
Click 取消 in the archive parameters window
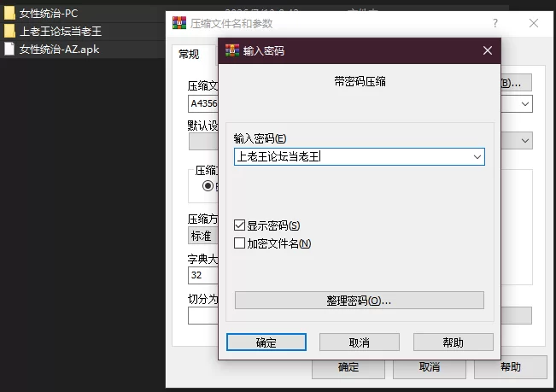coord(430,367)
